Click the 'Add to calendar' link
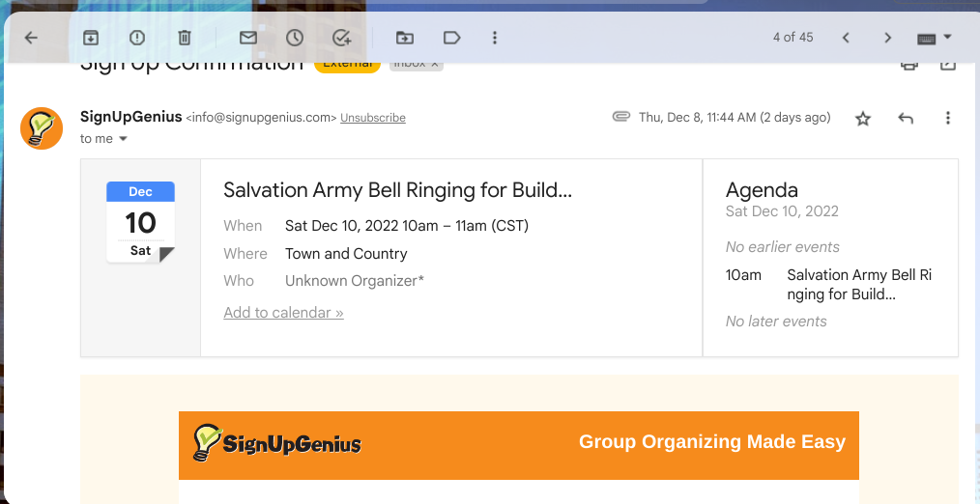Image resolution: width=980 pixels, height=504 pixels. pyautogui.click(x=283, y=313)
